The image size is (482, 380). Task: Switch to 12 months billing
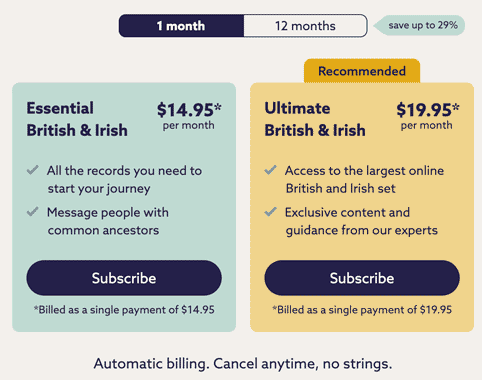(x=305, y=26)
